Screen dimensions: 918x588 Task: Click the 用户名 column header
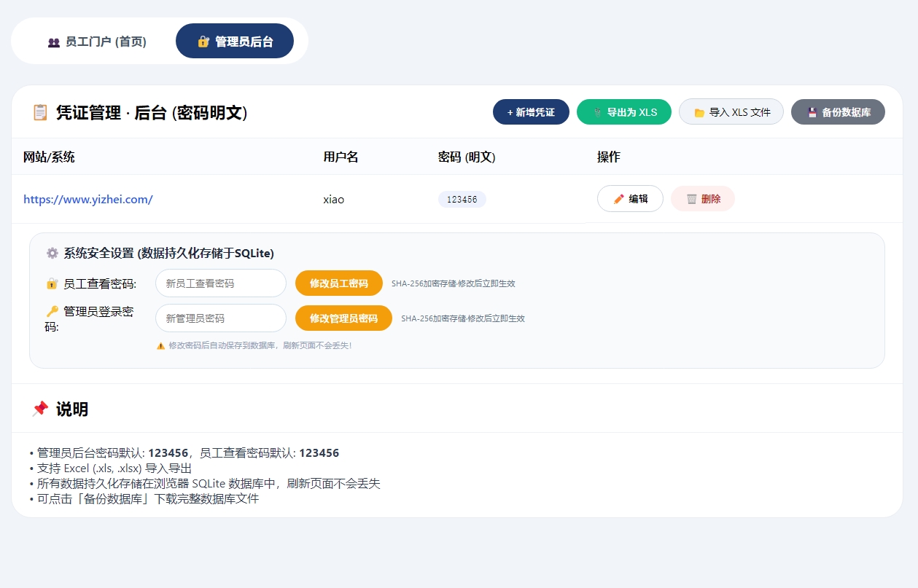341,157
